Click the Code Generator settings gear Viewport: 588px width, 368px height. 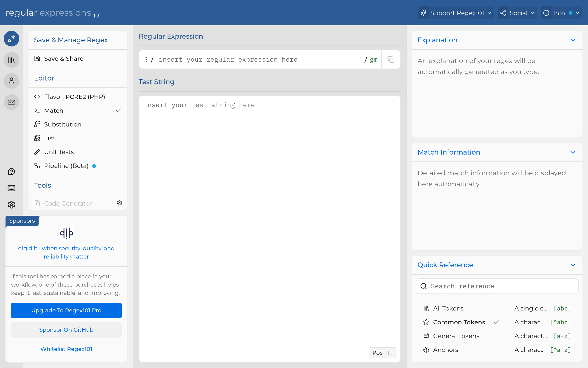coord(119,203)
